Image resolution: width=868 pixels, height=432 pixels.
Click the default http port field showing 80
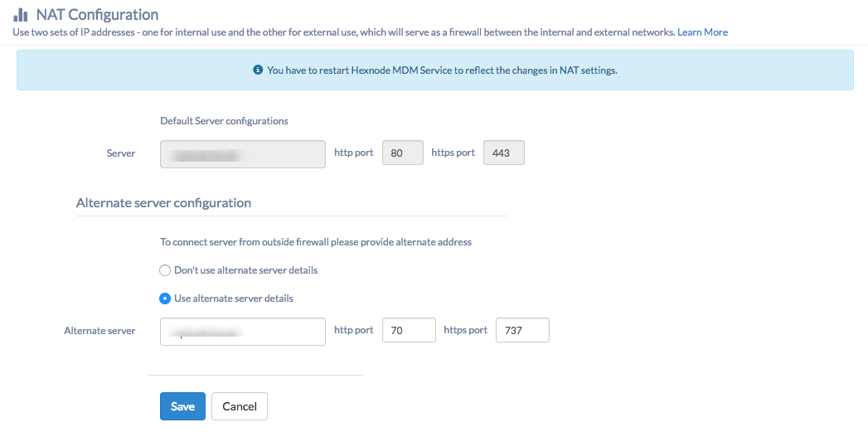pyautogui.click(x=403, y=153)
